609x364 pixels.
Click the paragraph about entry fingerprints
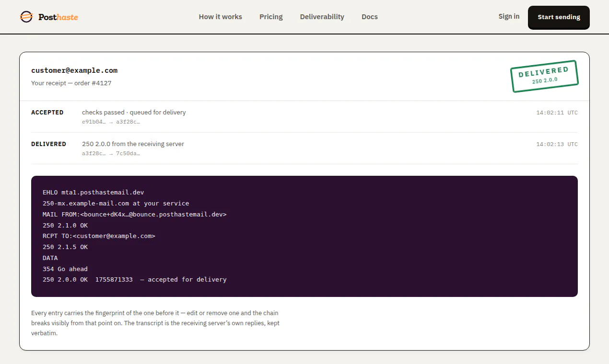tap(155, 323)
